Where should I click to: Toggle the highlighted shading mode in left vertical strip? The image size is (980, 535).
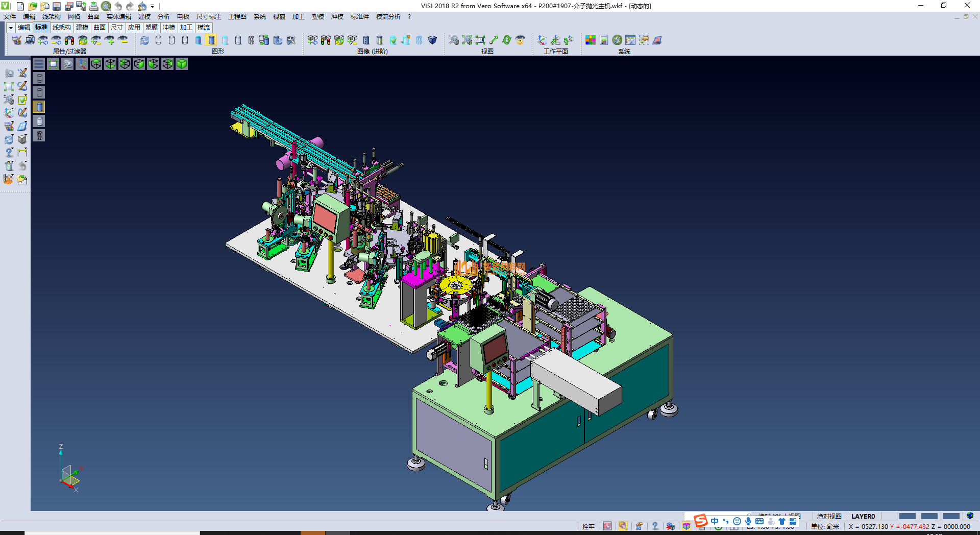tap(39, 107)
